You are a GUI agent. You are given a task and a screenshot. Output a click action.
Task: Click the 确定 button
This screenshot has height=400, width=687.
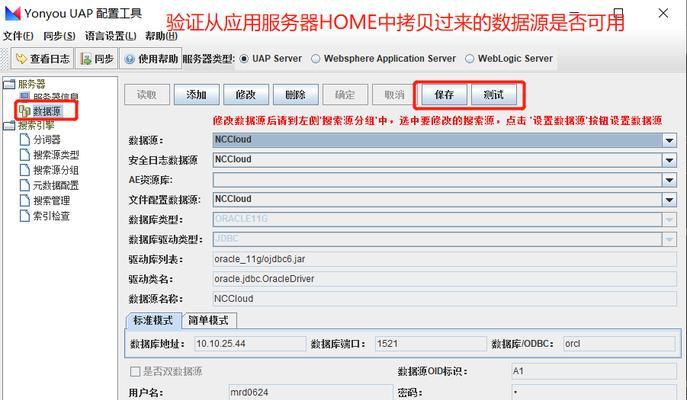(345, 95)
